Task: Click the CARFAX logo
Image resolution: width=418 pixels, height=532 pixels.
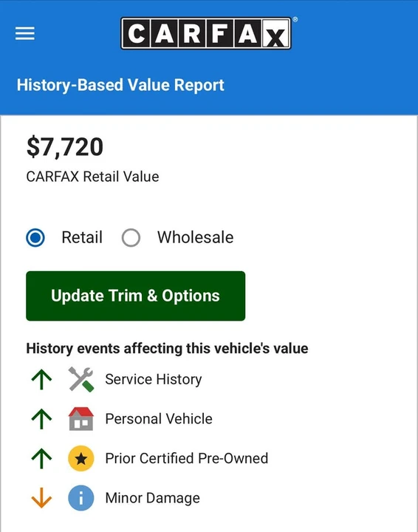Action: (x=206, y=33)
